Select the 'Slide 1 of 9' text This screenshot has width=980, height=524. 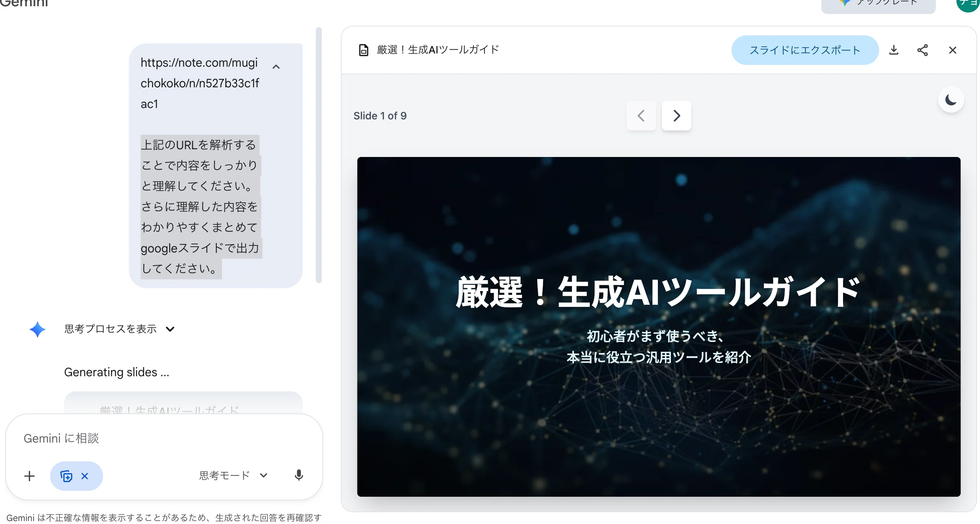coord(380,116)
